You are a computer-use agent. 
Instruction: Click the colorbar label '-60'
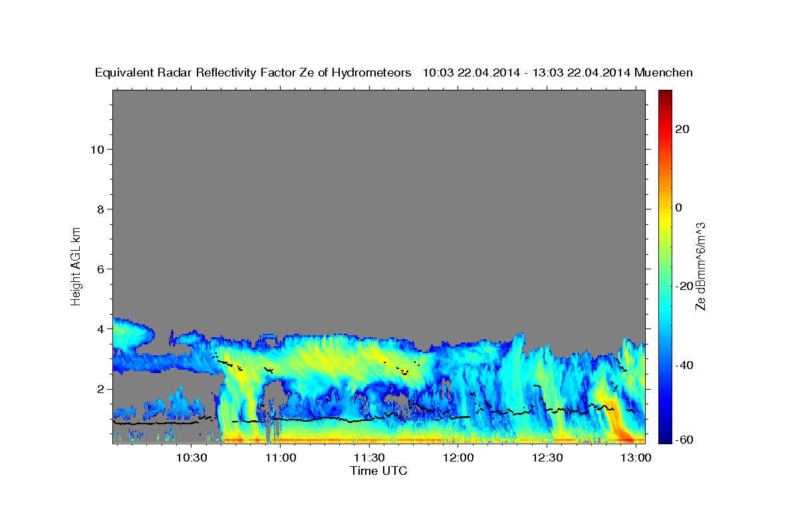(684, 440)
